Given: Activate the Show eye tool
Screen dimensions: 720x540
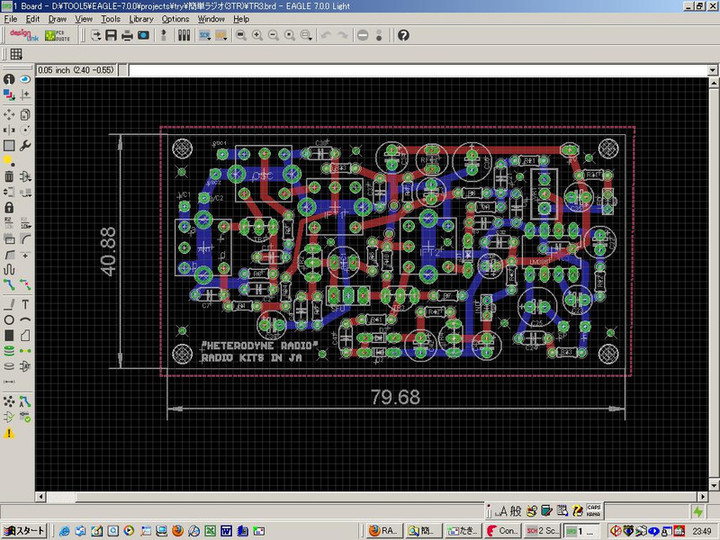Looking at the screenshot, I should [x=25, y=79].
